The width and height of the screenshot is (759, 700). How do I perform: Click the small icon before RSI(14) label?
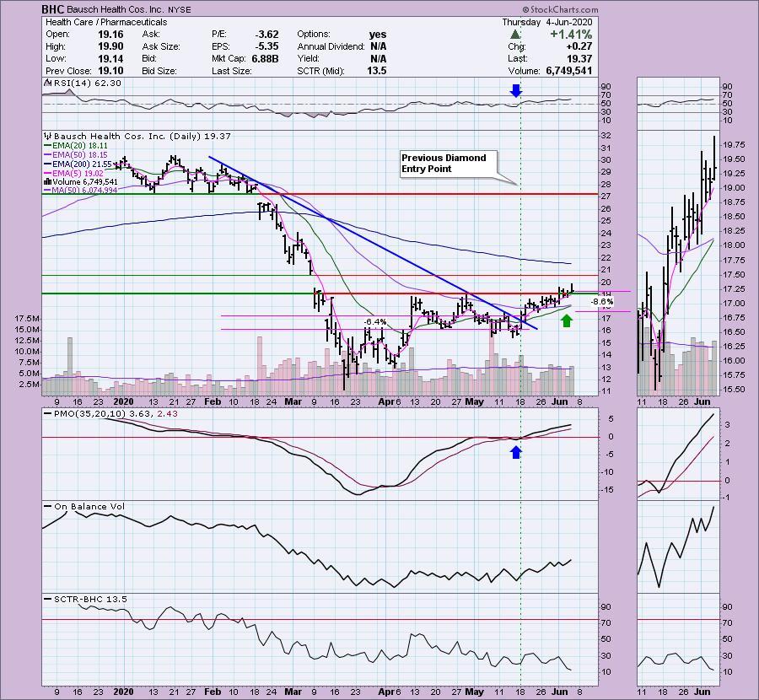point(47,83)
